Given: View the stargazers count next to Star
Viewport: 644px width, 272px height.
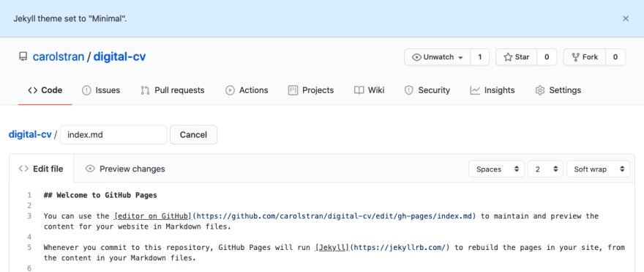Looking at the screenshot, I should click(547, 57).
